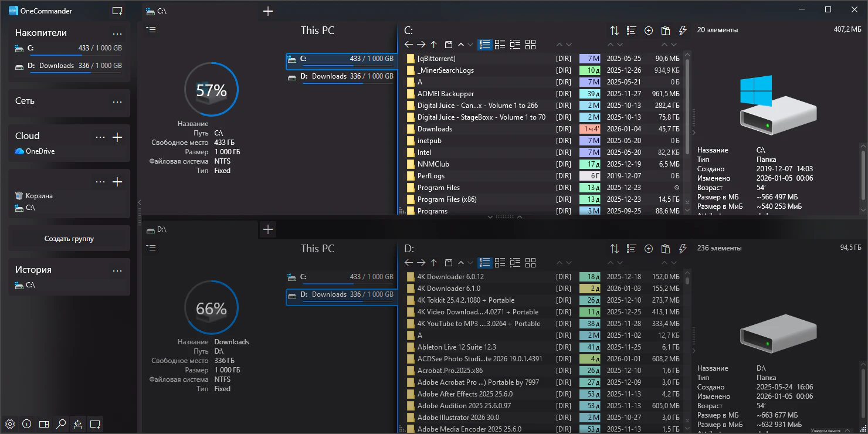
Task: Add new tab next to D:\ tab
Action: click(x=268, y=229)
